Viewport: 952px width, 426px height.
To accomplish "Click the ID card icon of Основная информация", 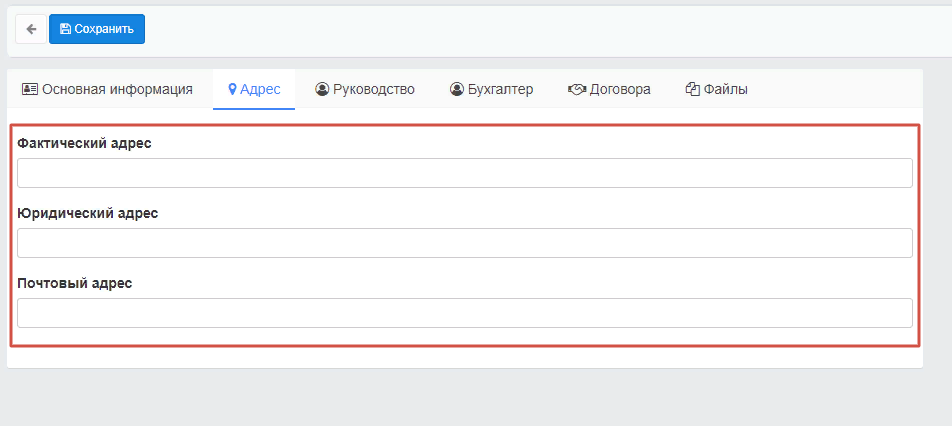I will point(29,89).
